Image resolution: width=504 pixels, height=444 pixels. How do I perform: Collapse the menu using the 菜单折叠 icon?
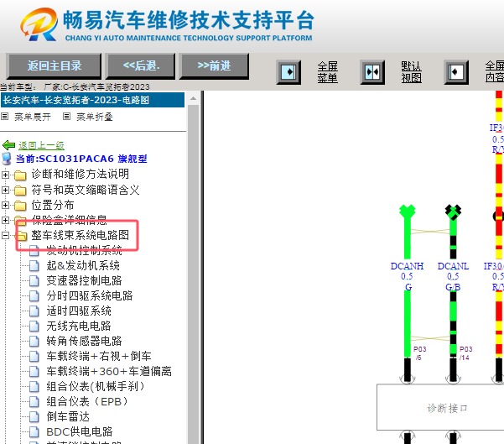pyautogui.click(x=66, y=116)
